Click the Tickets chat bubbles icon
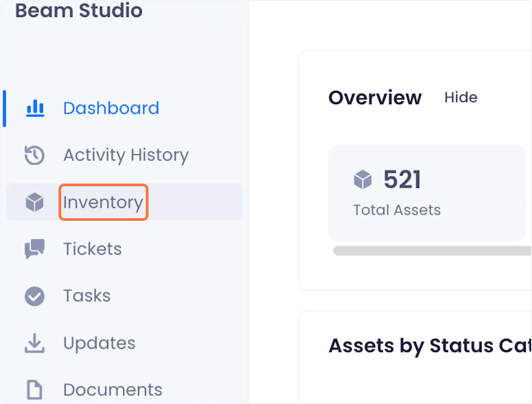Screen dimensions: 532x404 coord(35,249)
